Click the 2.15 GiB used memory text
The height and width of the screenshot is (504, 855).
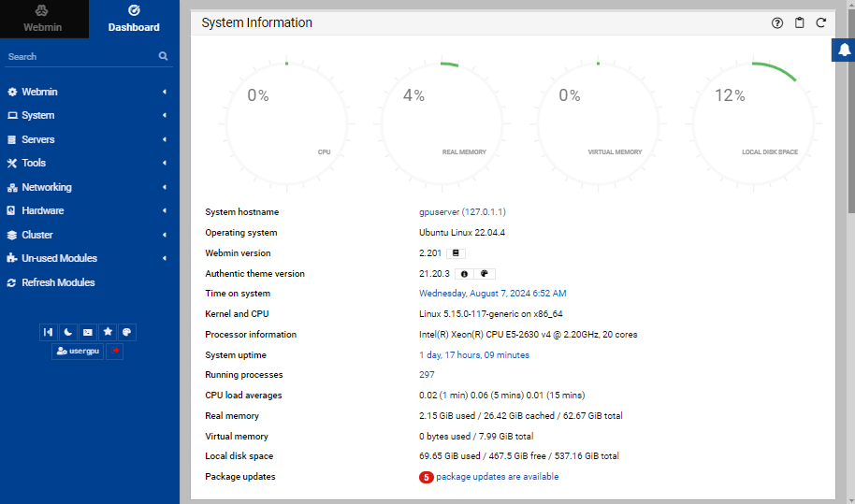[447, 416]
